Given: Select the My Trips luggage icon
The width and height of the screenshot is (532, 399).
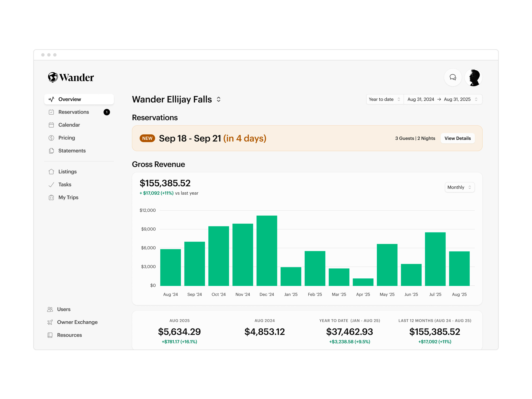Looking at the screenshot, I should pyautogui.click(x=51, y=198).
